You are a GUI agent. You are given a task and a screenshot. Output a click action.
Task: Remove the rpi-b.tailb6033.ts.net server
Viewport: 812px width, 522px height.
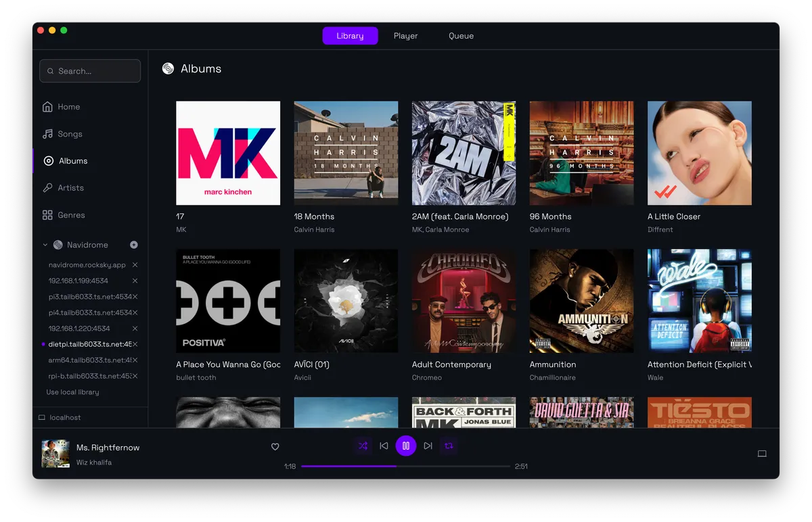pyautogui.click(x=135, y=376)
